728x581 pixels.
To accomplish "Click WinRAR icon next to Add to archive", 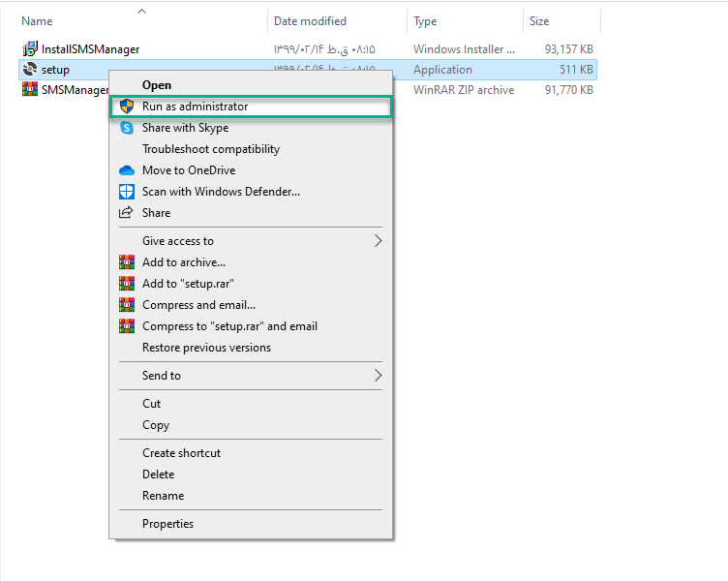I will (127, 262).
